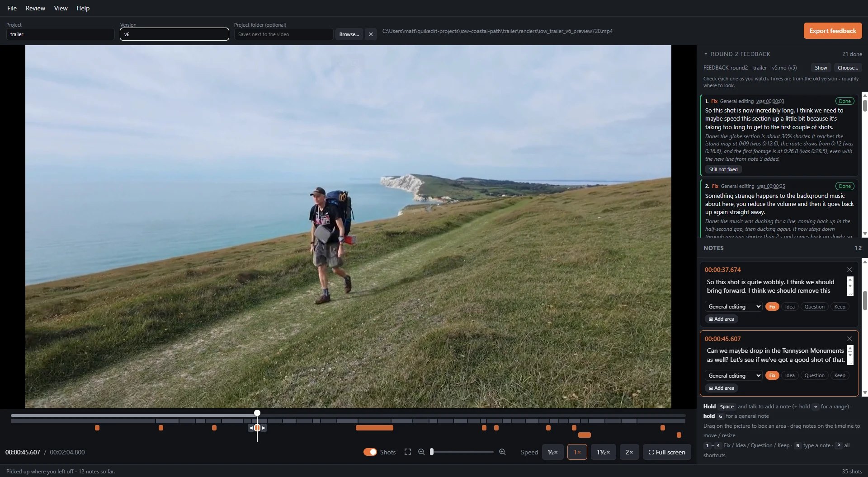Click Show next to the feedback file

point(821,68)
